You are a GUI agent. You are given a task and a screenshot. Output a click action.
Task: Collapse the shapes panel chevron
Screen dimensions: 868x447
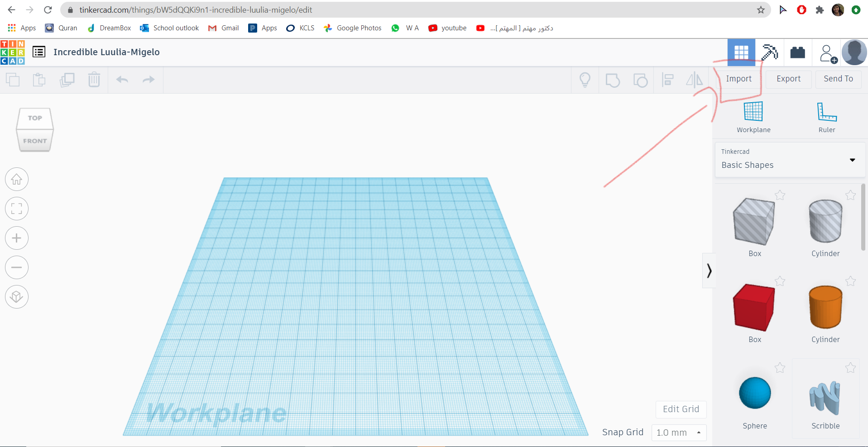(709, 271)
